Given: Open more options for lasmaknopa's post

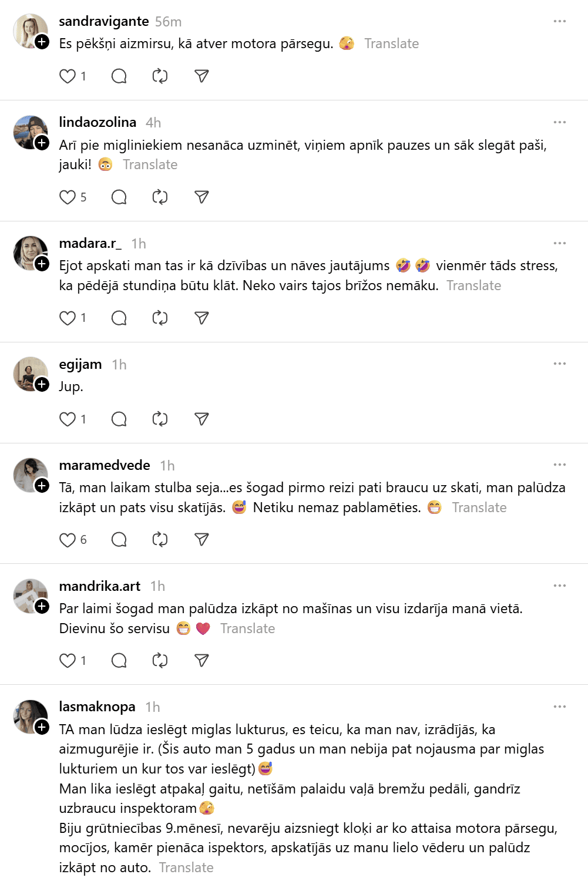Looking at the screenshot, I should [559, 707].
